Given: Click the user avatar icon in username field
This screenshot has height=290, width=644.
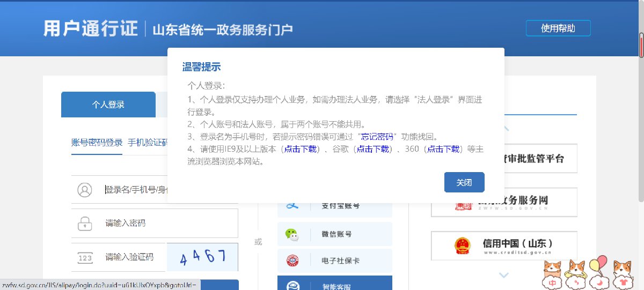Looking at the screenshot, I should coord(85,190).
